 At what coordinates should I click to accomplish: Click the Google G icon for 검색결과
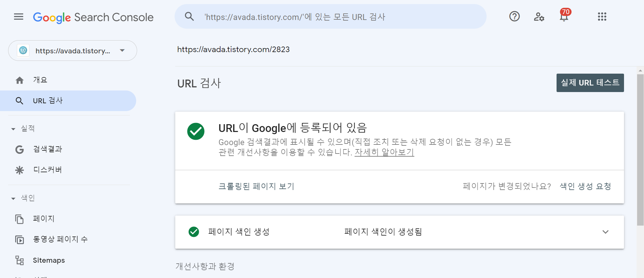coord(19,149)
